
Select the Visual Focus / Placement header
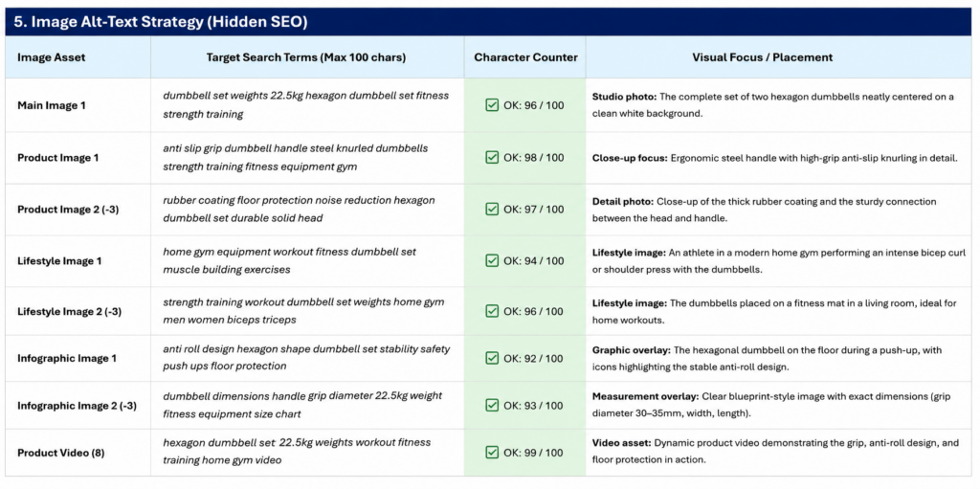point(762,56)
